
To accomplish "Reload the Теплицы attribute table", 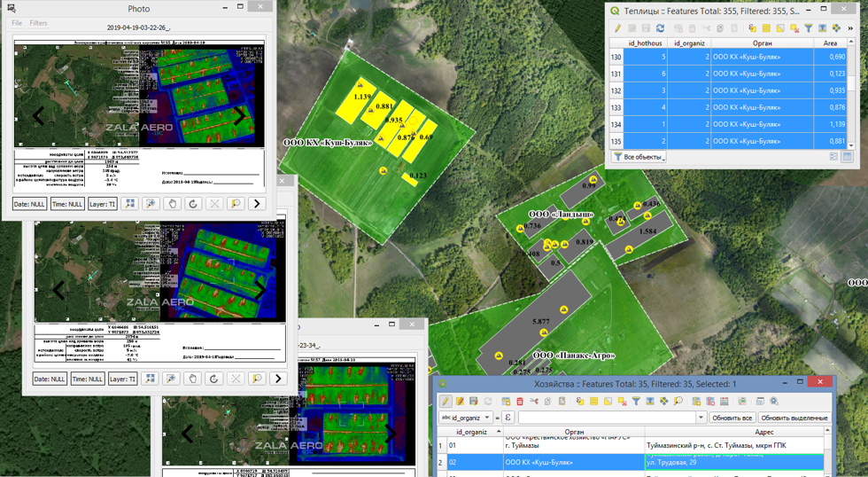I will 661,27.
